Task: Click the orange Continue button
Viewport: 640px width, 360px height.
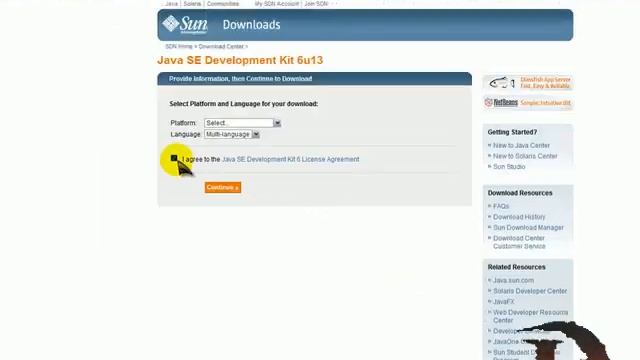Action: pos(223,187)
